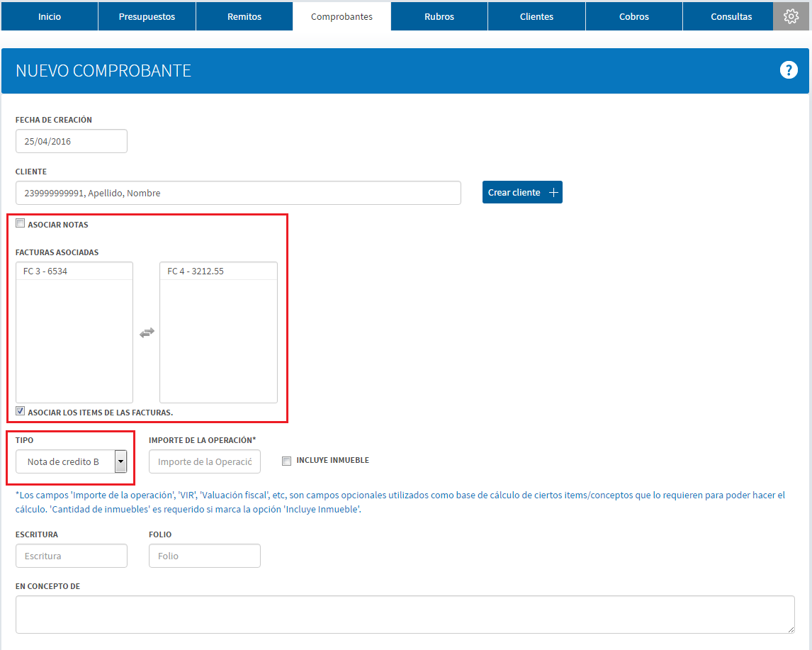
Task: Enable the Asociar Notas checkbox
Action: tap(21, 223)
